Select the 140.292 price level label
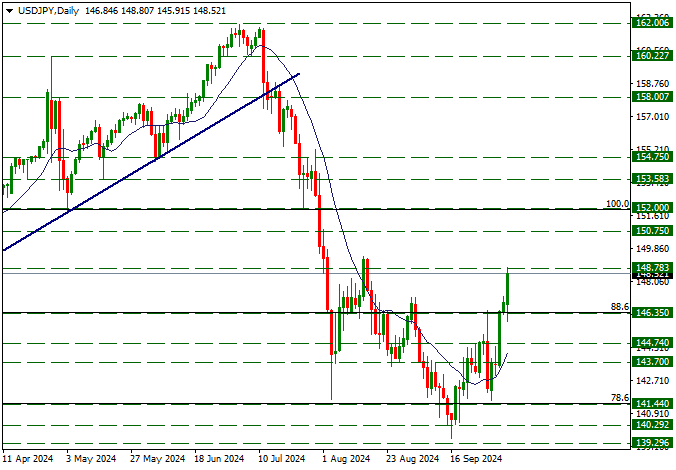Viewport: 676px width, 470px height. click(652, 425)
